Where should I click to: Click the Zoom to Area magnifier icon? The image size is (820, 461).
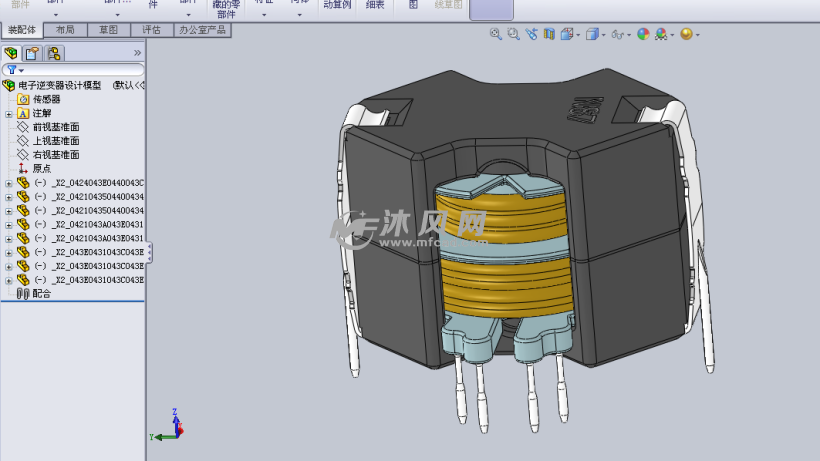(x=514, y=34)
